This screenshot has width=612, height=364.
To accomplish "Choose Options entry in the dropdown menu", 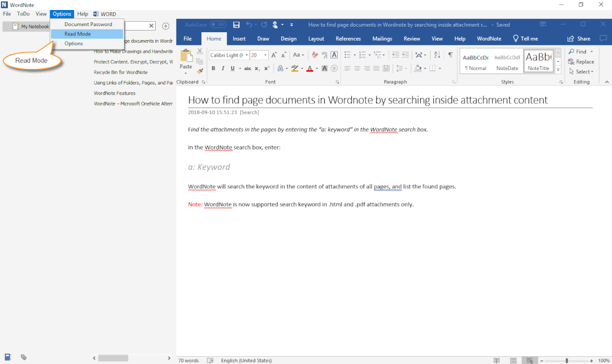I will click(x=87, y=43).
